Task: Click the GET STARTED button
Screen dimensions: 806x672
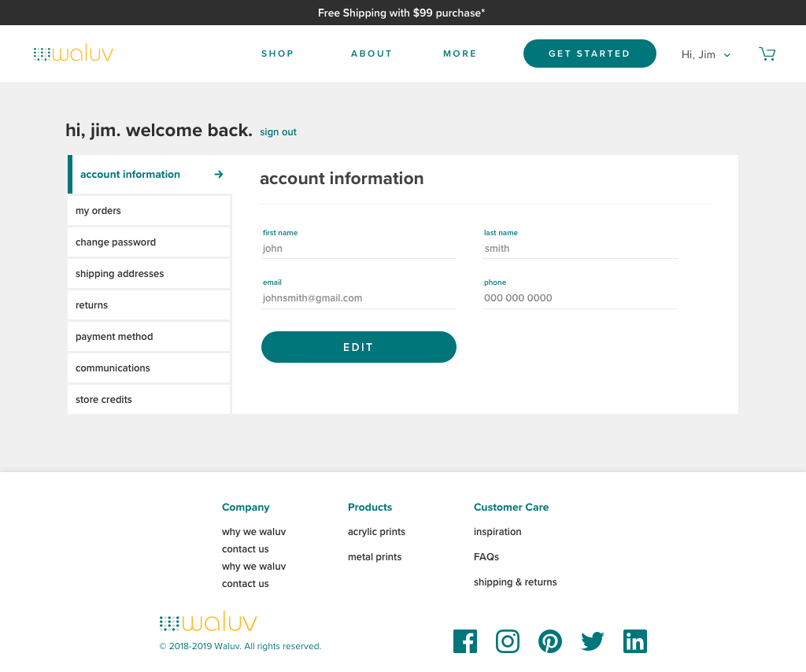Action: (590, 54)
